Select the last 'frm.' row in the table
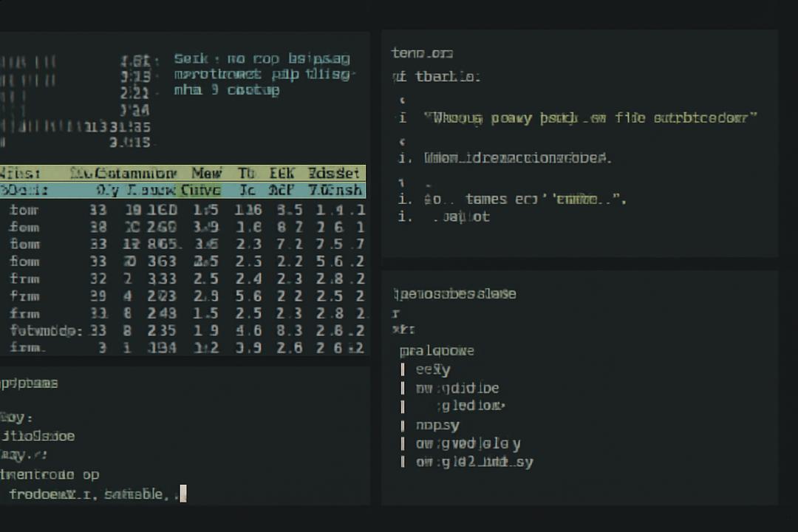 point(183,348)
